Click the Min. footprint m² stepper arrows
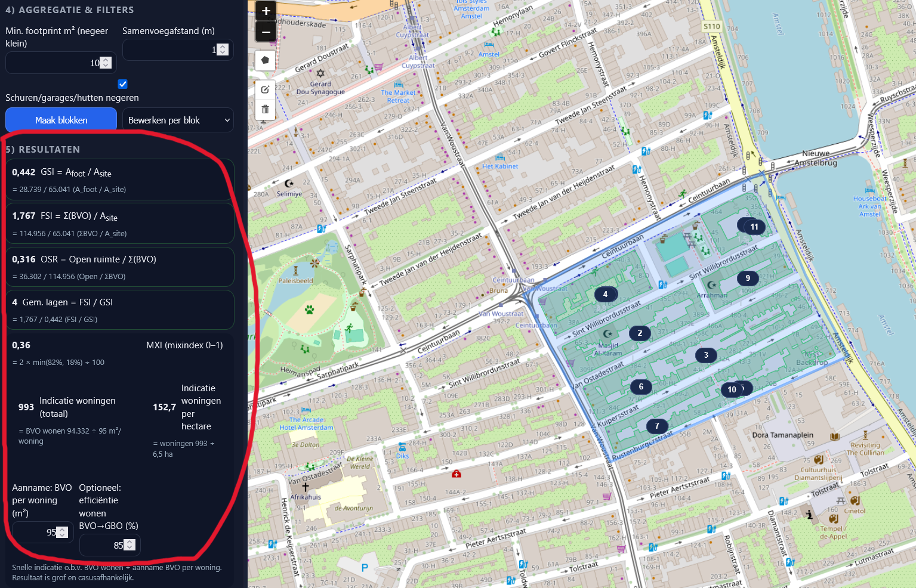The width and height of the screenshot is (916, 588). pyautogui.click(x=106, y=63)
